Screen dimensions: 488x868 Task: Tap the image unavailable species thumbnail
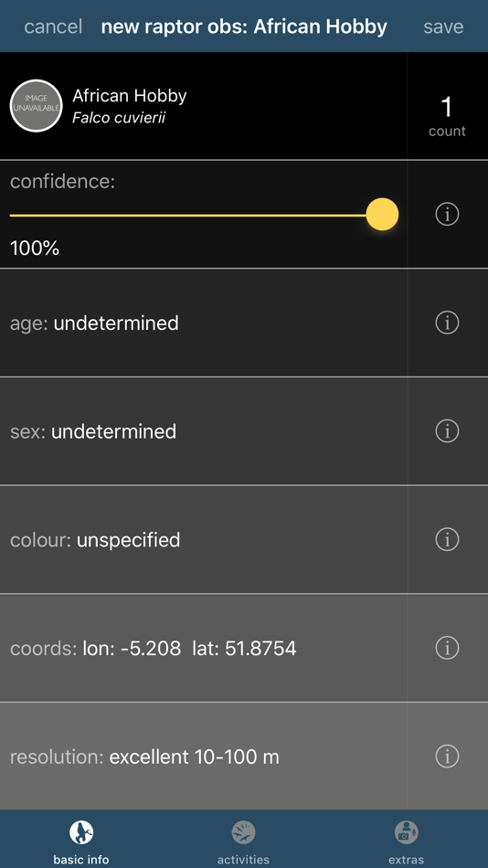pyautogui.click(x=36, y=106)
